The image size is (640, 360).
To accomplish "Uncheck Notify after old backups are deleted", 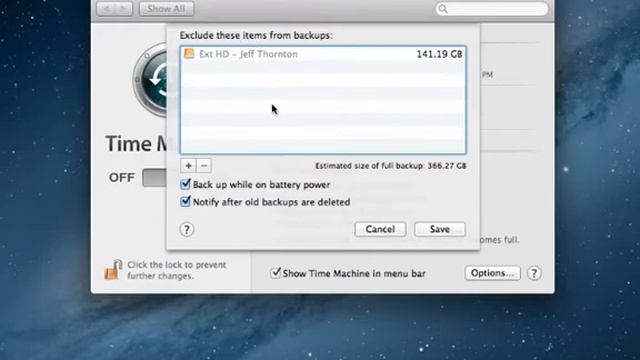I will 185,201.
